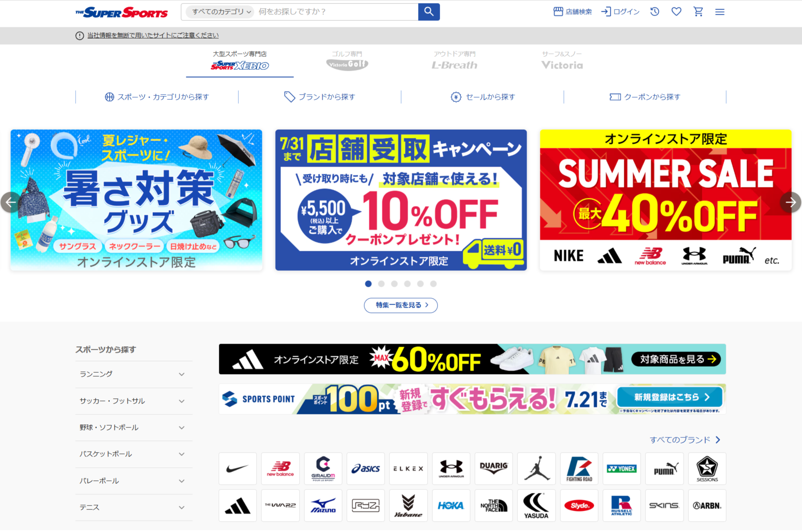
Task: Open The North Face brand tile
Action: (x=493, y=506)
